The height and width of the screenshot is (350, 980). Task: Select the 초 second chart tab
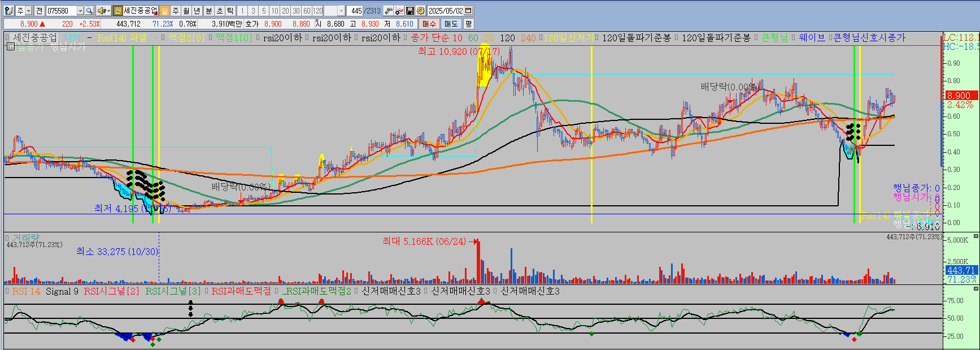(219, 11)
